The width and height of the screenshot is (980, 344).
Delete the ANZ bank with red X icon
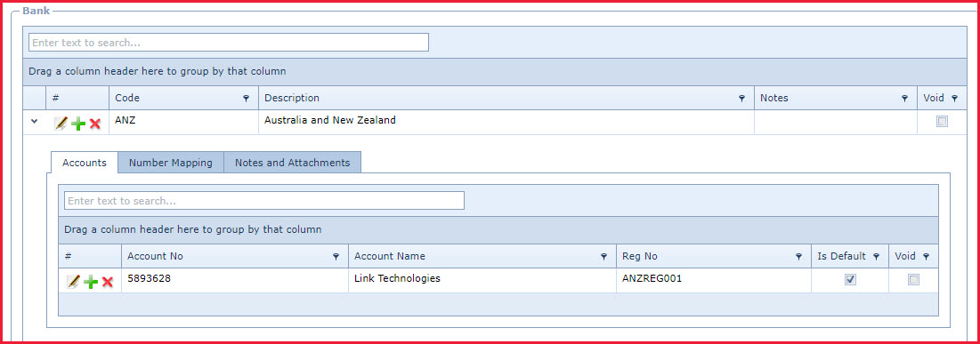click(95, 124)
